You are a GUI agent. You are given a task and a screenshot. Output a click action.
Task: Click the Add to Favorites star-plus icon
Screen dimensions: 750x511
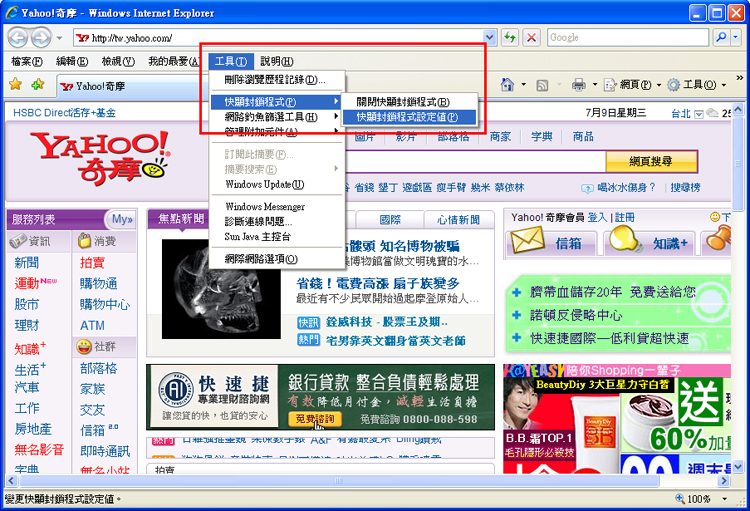[38, 85]
